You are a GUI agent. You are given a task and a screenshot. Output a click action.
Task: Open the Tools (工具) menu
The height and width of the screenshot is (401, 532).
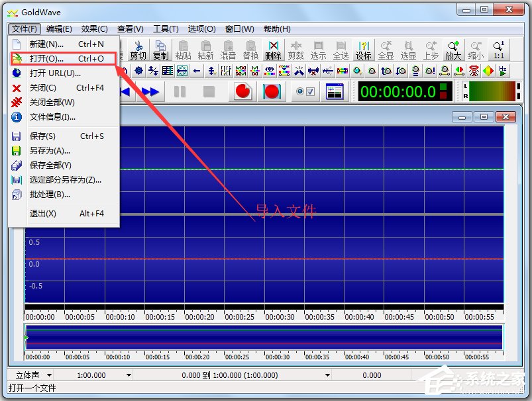166,29
